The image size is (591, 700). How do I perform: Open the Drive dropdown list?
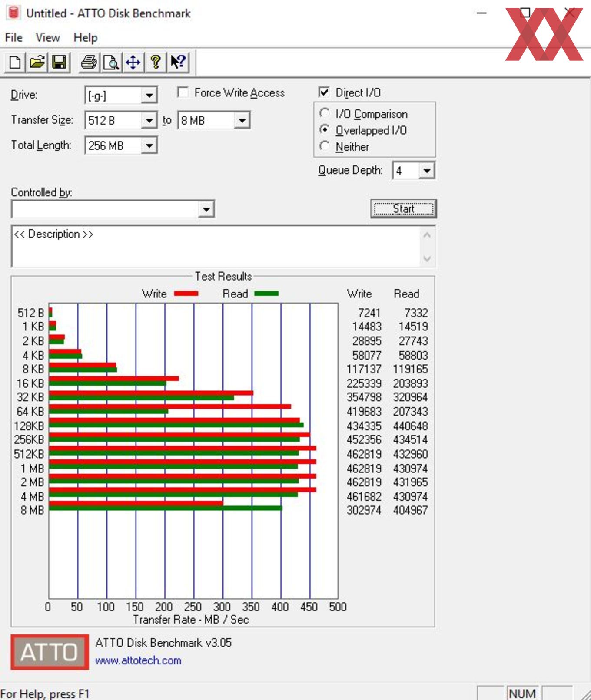coord(149,95)
